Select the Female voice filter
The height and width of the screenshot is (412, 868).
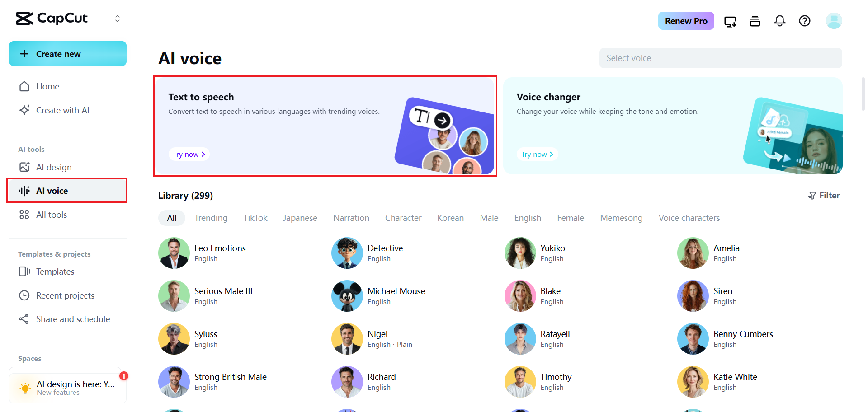(x=570, y=218)
